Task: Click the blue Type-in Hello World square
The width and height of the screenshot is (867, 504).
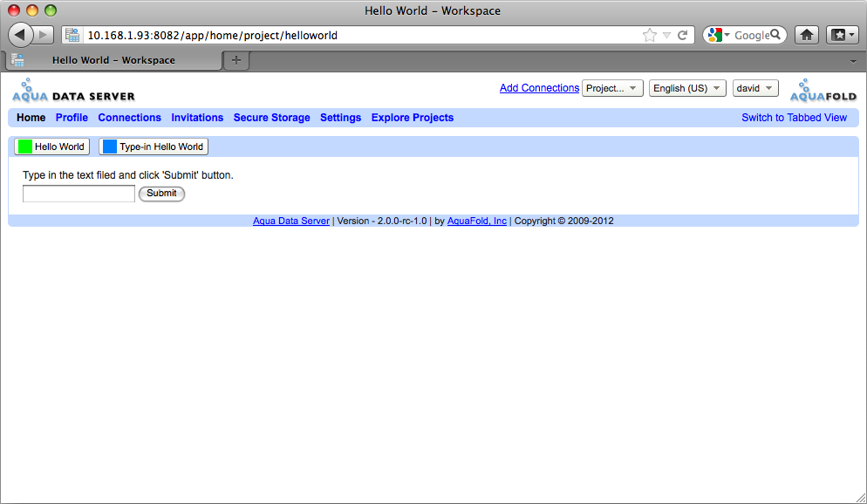Action: pyautogui.click(x=110, y=146)
